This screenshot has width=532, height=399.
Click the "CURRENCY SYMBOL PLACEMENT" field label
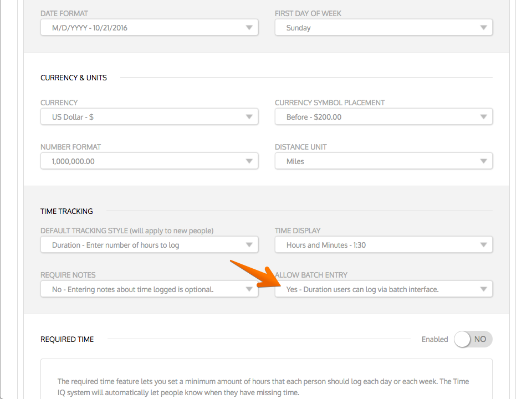pos(330,103)
